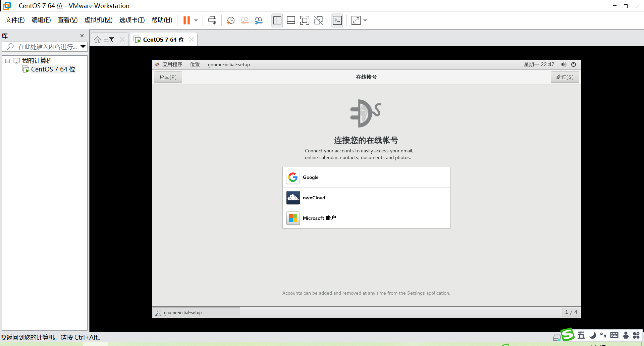Click the 返回(P) button
Image resolution: width=644 pixels, height=346 pixels.
point(168,77)
